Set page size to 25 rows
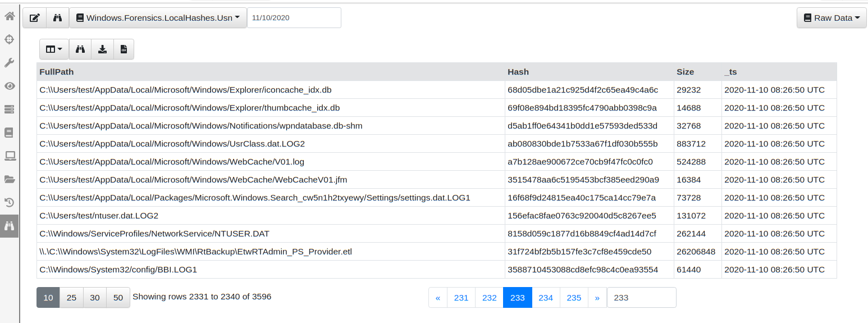 71,298
